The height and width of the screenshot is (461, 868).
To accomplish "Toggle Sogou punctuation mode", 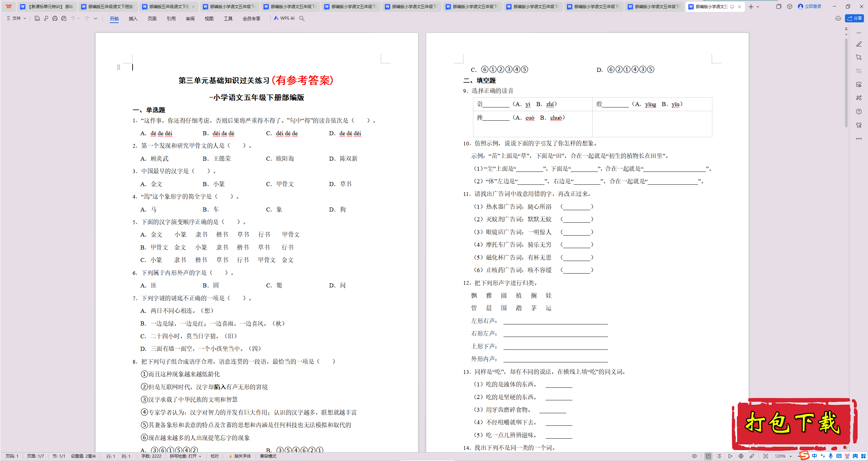I will (x=823, y=456).
